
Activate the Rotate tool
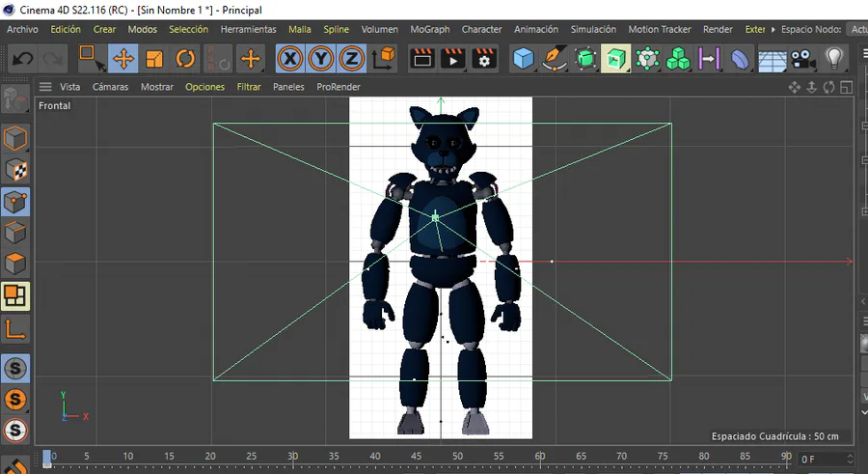click(x=185, y=59)
